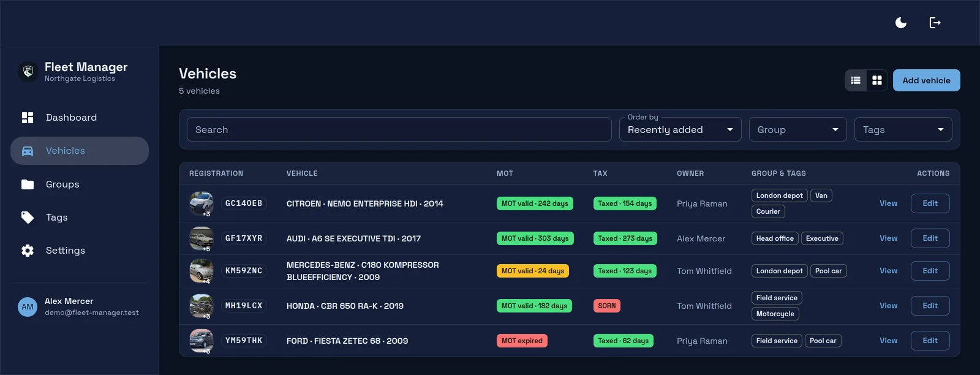Click the GC14OEB registration plate
The image size is (980, 375).
click(x=244, y=203)
